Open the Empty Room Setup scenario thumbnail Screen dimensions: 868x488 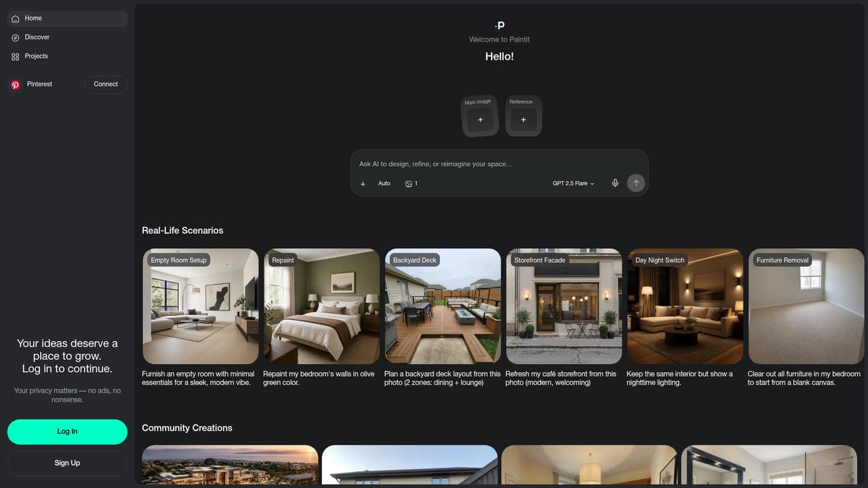[x=201, y=306]
